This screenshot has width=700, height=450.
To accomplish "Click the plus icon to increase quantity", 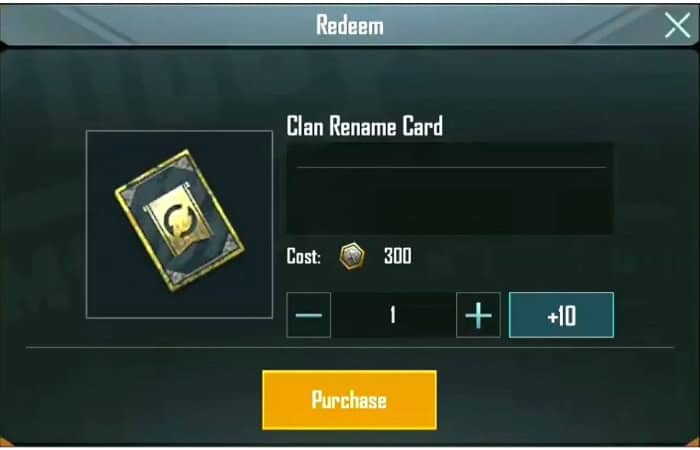I will point(478,315).
